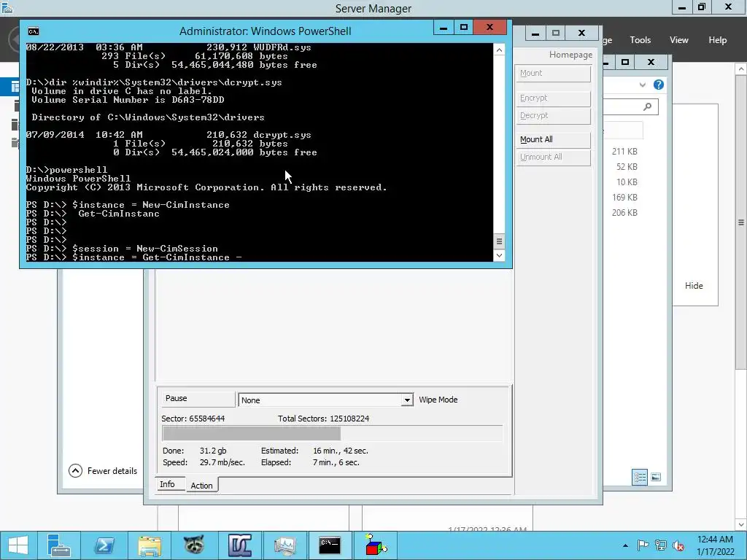The height and width of the screenshot is (560, 747).
Task: Select the 52 KB file size entry
Action: coord(627,167)
